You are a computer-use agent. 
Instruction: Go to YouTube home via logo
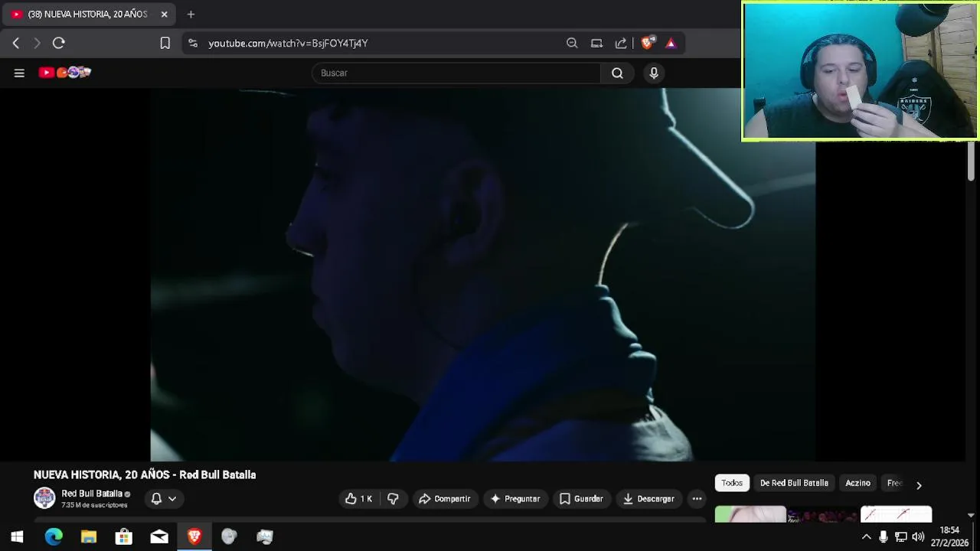tap(65, 73)
